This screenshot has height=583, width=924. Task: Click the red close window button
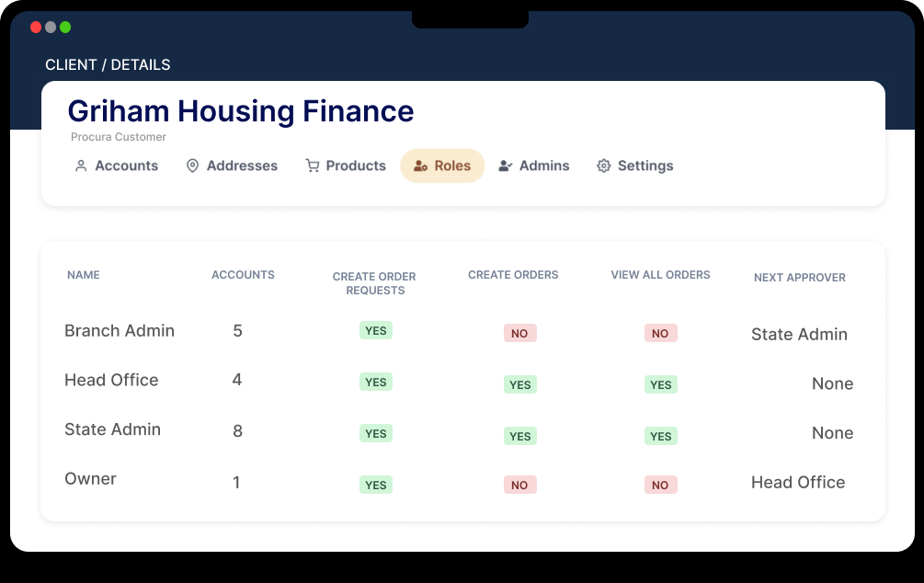pos(36,28)
